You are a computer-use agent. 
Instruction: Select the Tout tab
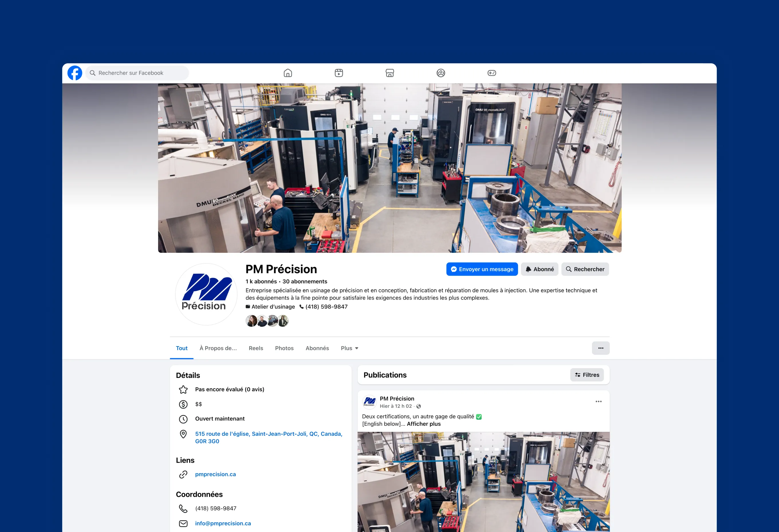pos(182,348)
